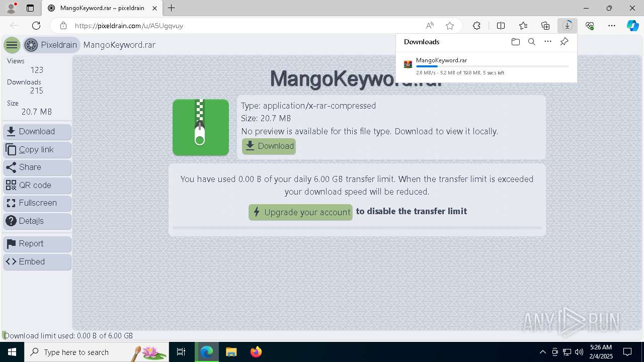Open Windows Start menu
Viewport: 644px width, 362px height.
(x=12, y=352)
